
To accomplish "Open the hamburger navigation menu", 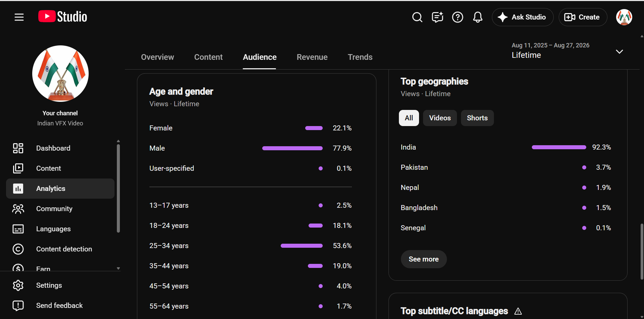I will coord(19,17).
